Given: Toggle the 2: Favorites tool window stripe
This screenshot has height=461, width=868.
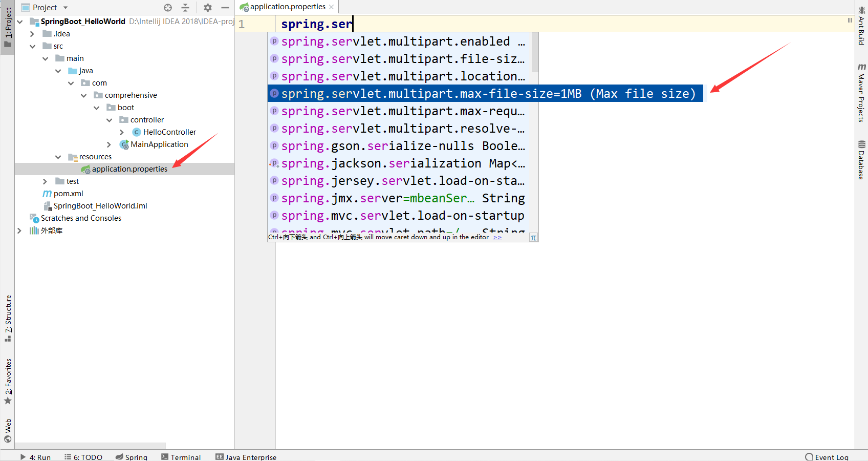Looking at the screenshot, I should coord(8,382).
